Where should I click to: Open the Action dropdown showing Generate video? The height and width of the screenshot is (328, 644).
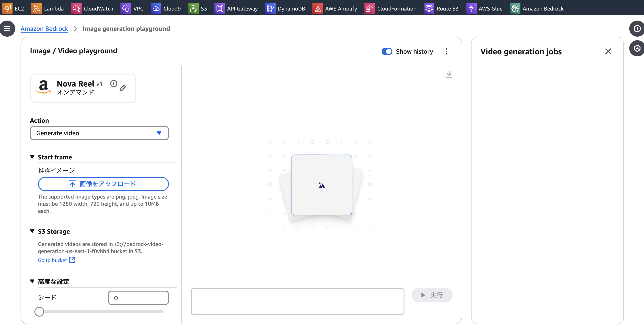99,133
